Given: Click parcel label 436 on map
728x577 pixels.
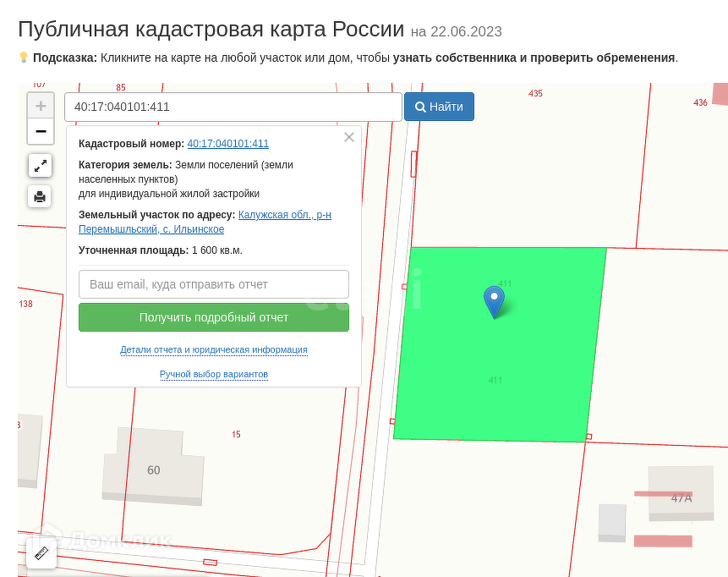Looking at the screenshot, I should [700, 102].
